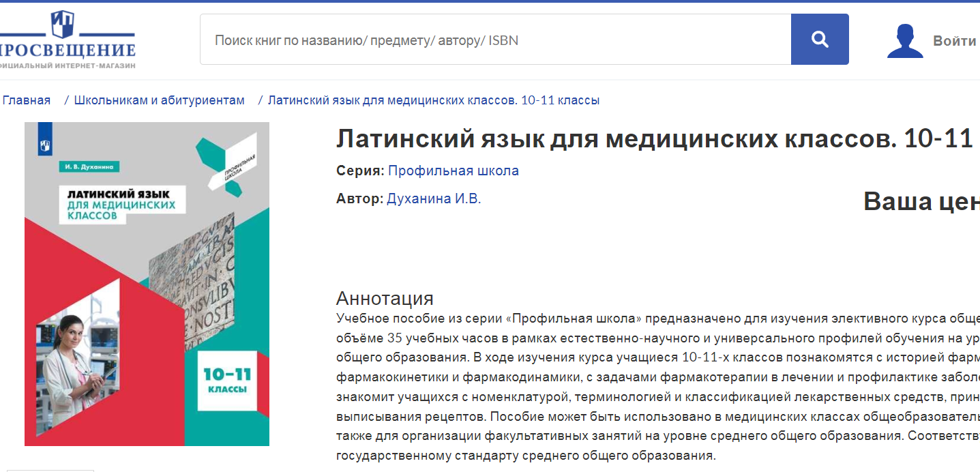This screenshot has height=472, width=980.
Task: Follow the author link Духанина И.В.
Action: tap(434, 198)
